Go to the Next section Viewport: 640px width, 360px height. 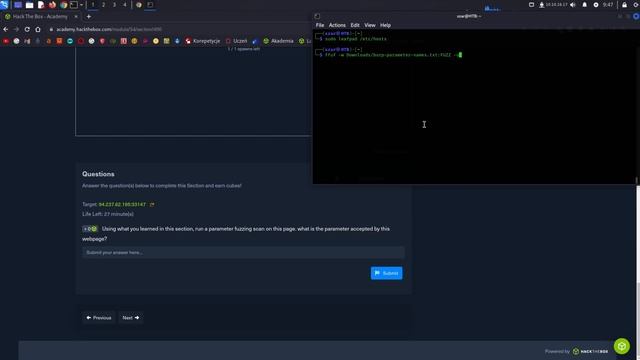pos(131,318)
